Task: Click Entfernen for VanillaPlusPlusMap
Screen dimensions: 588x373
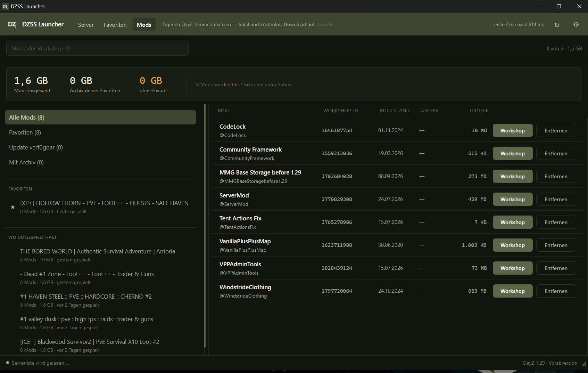Action: click(x=556, y=245)
